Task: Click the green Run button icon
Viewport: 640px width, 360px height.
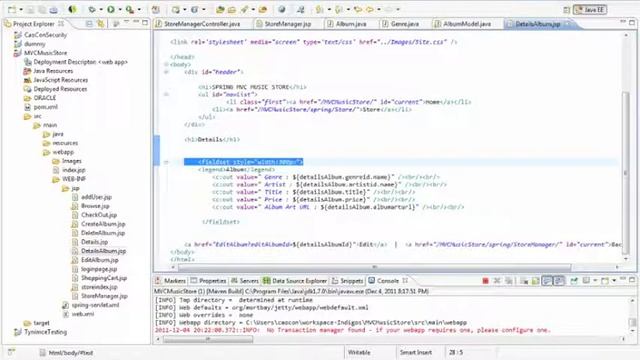Action: point(111,9)
